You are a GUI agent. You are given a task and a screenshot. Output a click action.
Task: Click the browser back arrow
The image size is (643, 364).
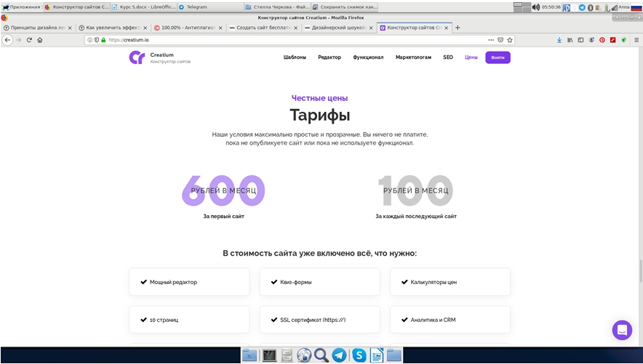pyautogui.click(x=7, y=40)
